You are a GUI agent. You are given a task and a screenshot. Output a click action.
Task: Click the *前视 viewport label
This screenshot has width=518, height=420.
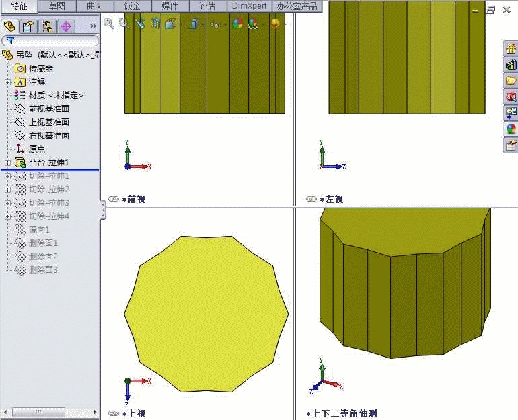134,199
